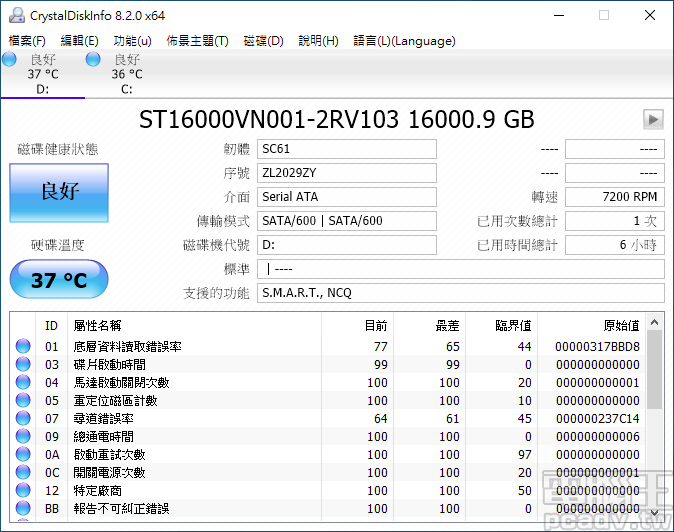Click the 良好 health status button
674x532 pixels.
59,193
